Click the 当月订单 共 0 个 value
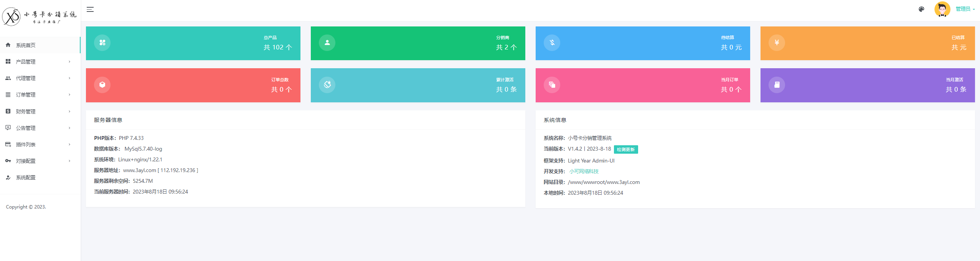 [x=731, y=90]
